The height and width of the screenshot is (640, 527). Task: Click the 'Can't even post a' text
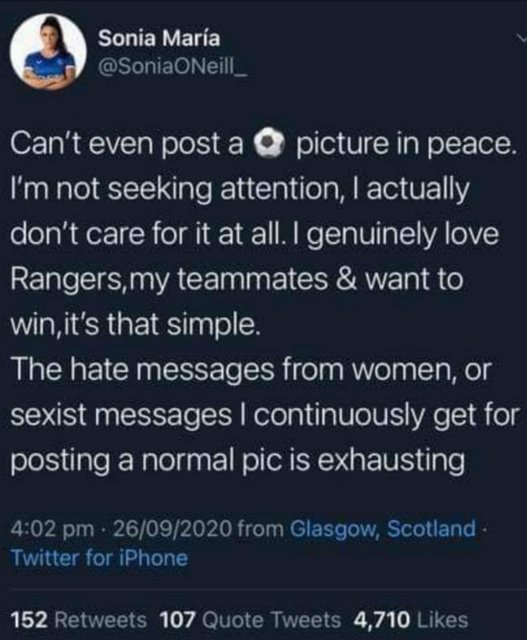tap(127, 145)
